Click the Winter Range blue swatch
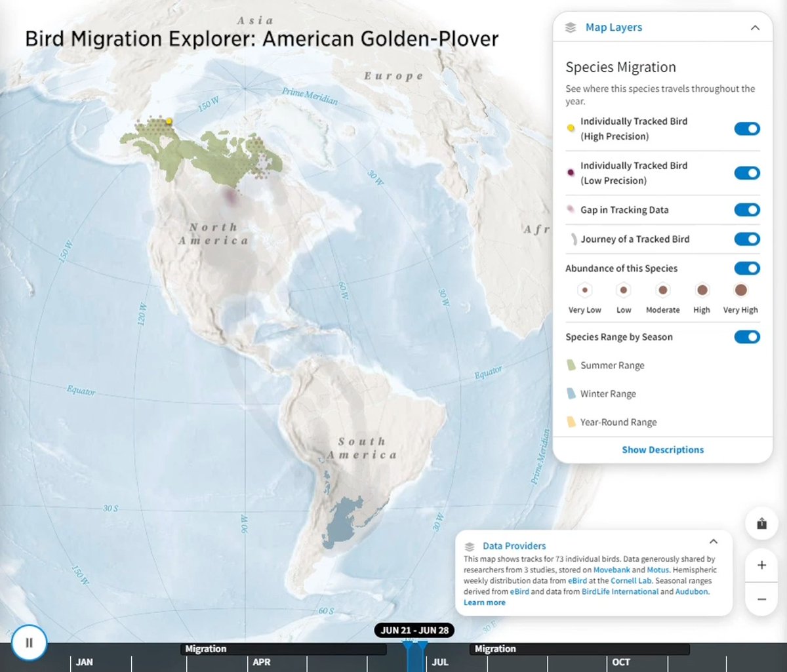Viewport: 787px width, 672px height. coord(571,394)
